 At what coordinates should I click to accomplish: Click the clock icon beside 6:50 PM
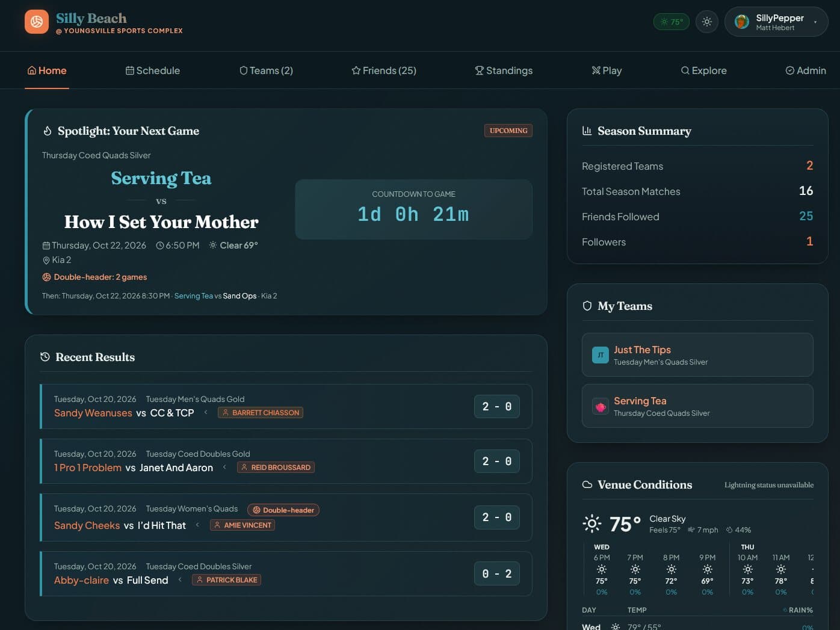[160, 246]
